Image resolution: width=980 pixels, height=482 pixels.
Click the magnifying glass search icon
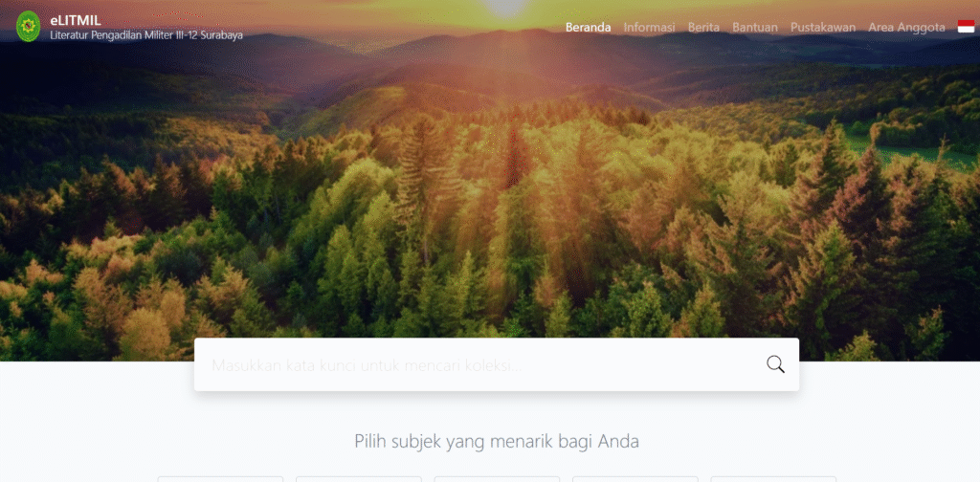775,364
